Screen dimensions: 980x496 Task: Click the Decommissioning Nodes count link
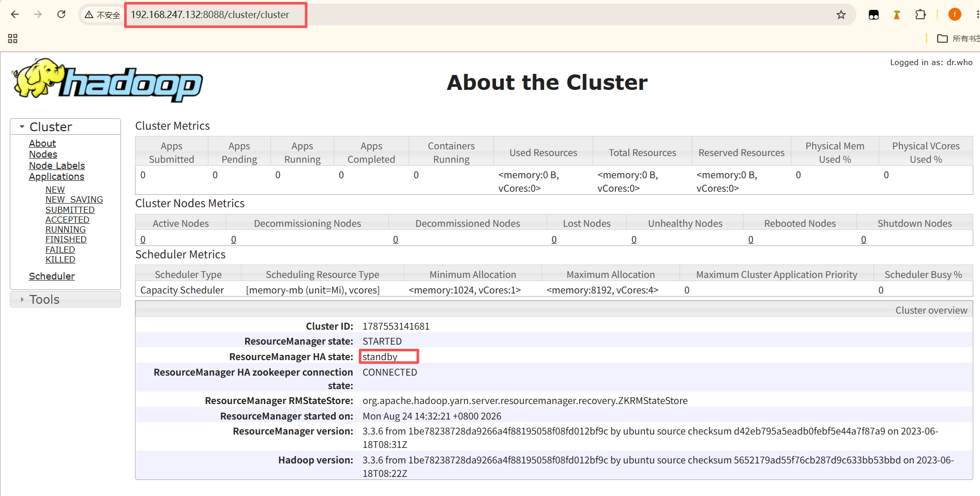coord(234,240)
